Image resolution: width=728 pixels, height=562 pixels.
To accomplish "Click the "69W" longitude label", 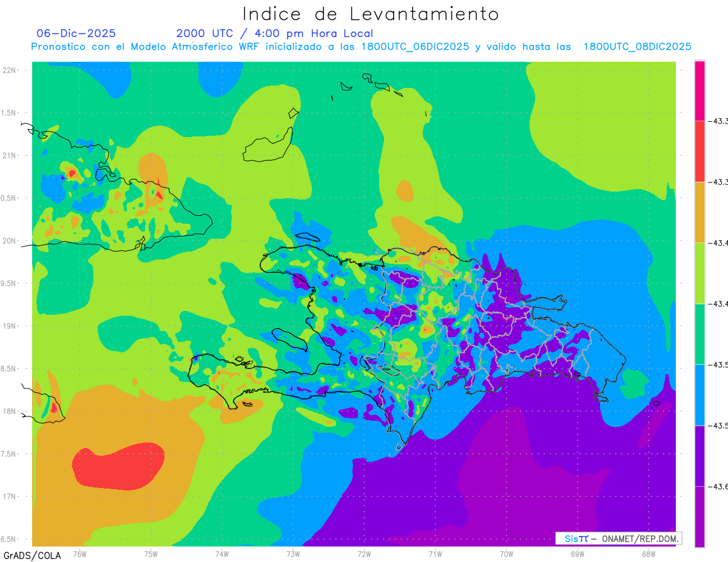I will coord(578,554).
